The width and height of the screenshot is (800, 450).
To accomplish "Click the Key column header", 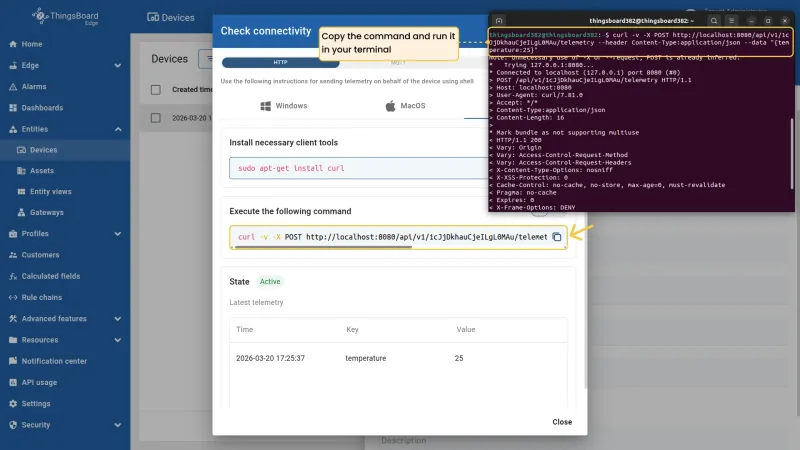I will coord(352,330).
